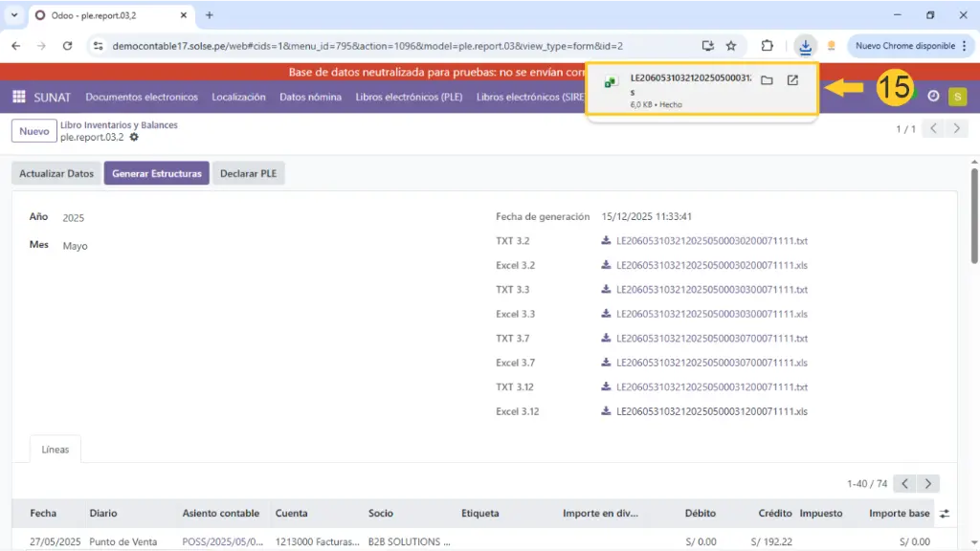This screenshot has height=551, width=980.
Task: Click the Declarar PLE button
Action: [248, 173]
